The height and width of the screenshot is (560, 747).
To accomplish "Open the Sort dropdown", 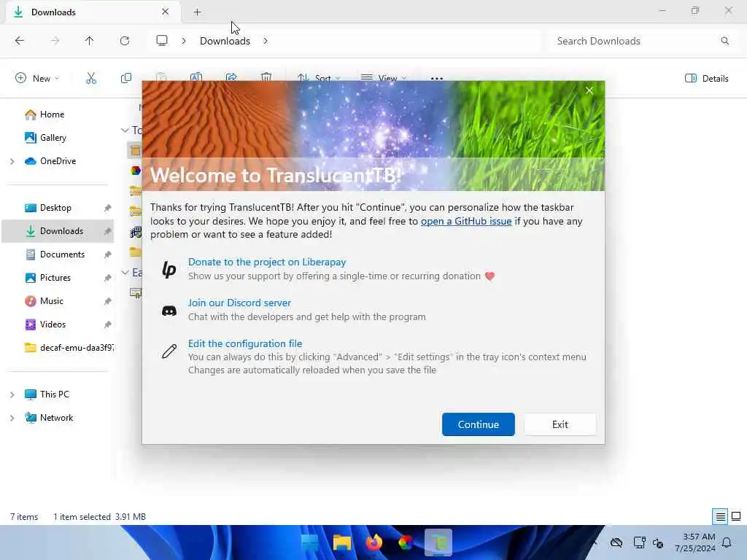I will [x=318, y=77].
